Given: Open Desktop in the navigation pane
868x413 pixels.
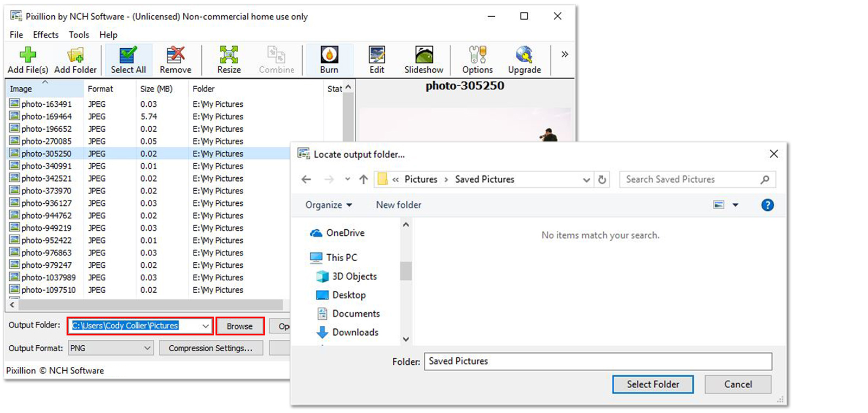Looking at the screenshot, I should [341, 295].
